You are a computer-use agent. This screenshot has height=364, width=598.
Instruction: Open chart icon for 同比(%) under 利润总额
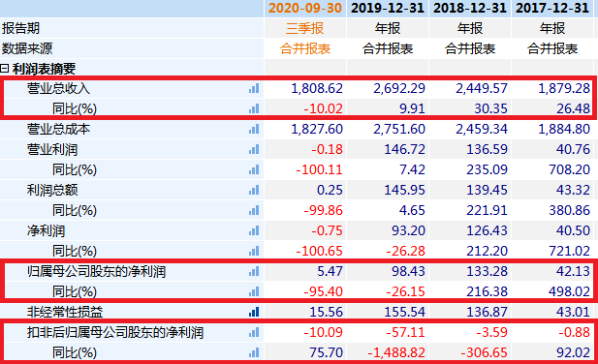pyautogui.click(x=254, y=210)
